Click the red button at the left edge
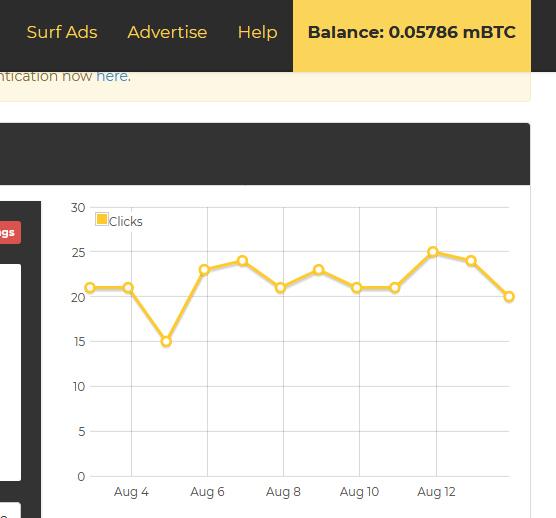The height and width of the screenshot is (518, 556). (10, 233)
